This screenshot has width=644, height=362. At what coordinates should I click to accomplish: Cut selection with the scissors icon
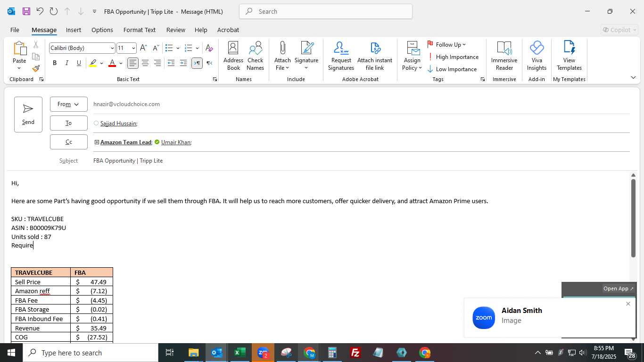[36, 45]
